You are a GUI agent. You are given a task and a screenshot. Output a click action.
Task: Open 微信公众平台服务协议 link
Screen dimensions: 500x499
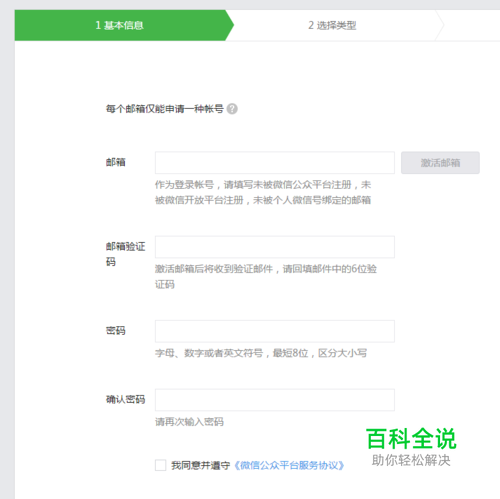[289, 465]
